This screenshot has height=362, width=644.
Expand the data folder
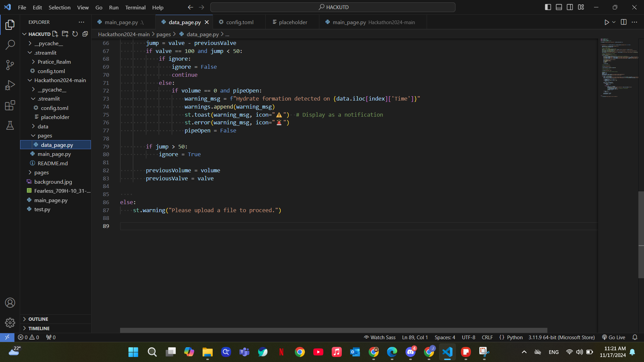(43, 126)
